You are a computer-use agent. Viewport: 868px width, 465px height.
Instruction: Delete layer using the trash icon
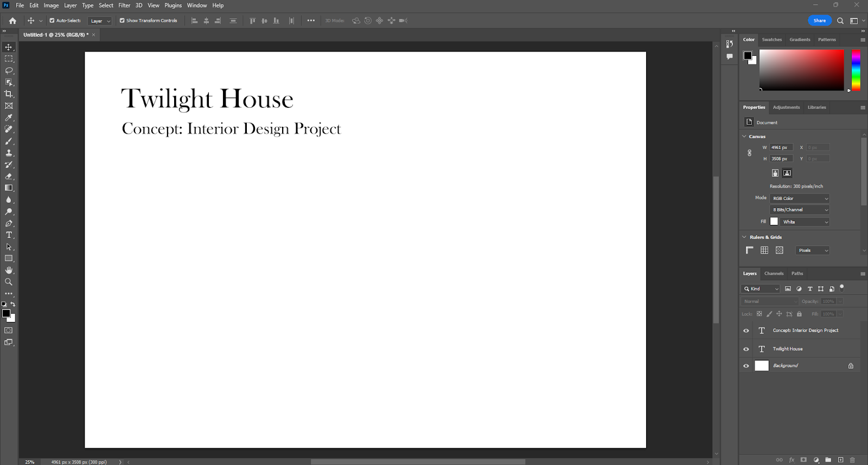(852, 460)
